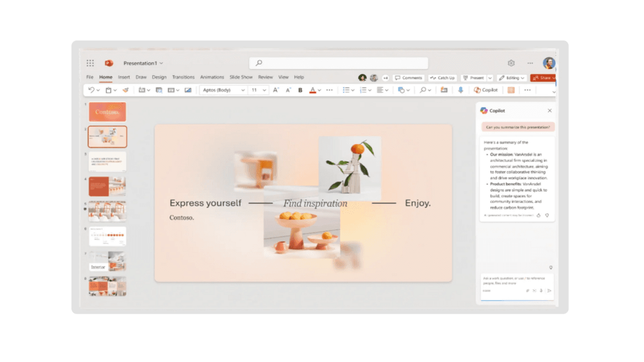Open the Design tab
This screenshot has height=362, width=644.
(x=159, y=77)
